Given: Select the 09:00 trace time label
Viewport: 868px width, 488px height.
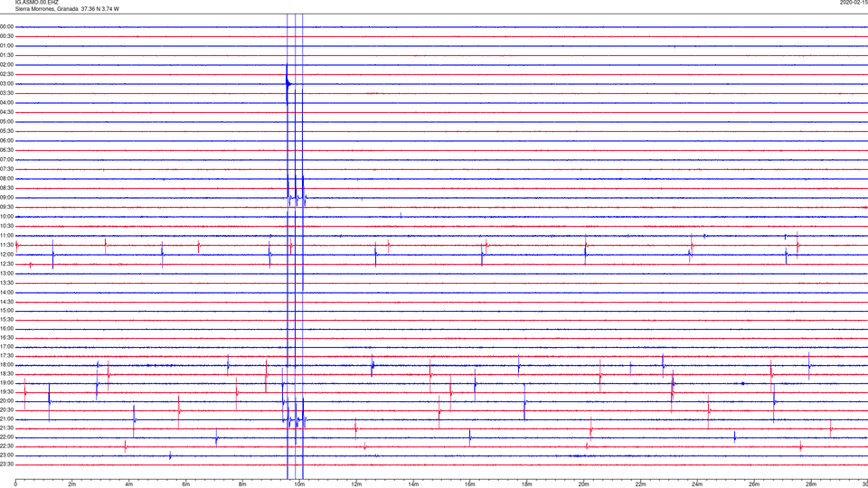Looking at the screenshot, I should coord(6,198).
